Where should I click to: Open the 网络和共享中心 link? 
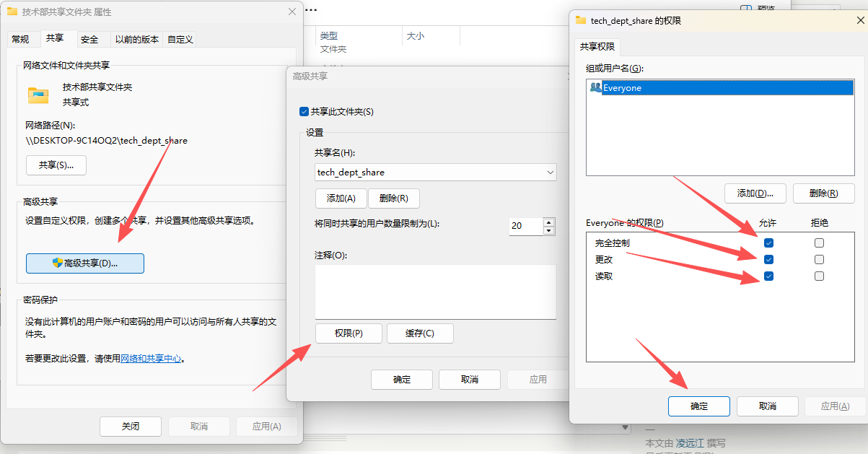151,358
